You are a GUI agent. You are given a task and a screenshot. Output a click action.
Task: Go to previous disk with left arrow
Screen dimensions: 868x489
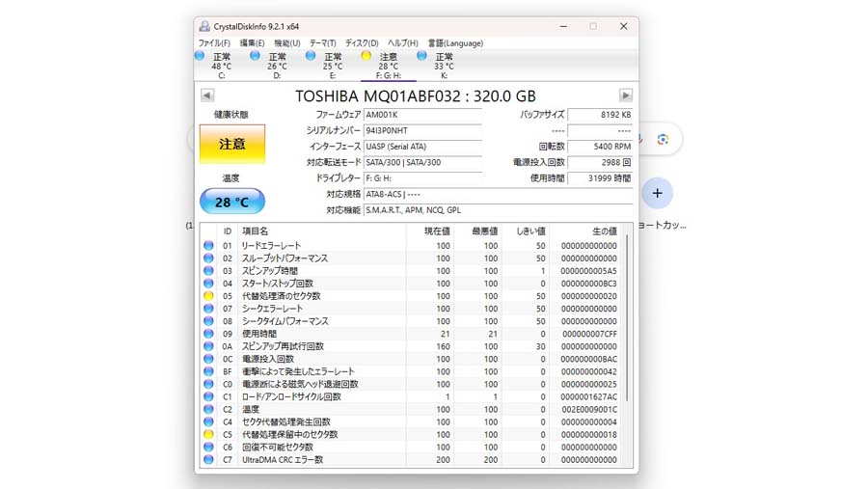pyautogui.click(x=207, y=95)
